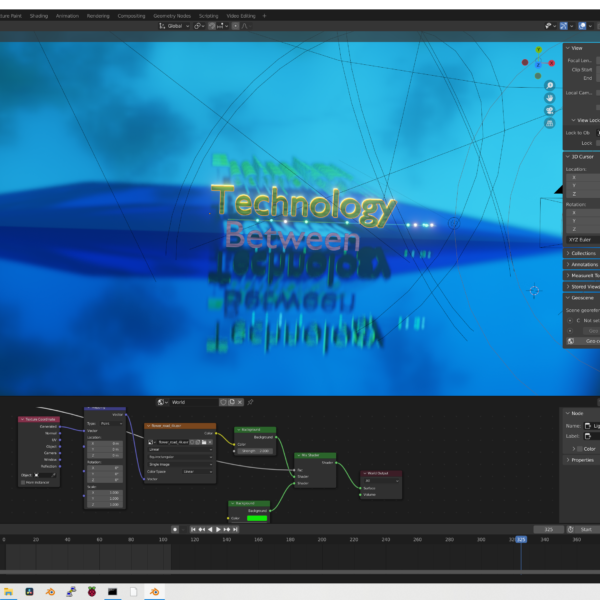Toggle the From Instancer checkbox

24,482
